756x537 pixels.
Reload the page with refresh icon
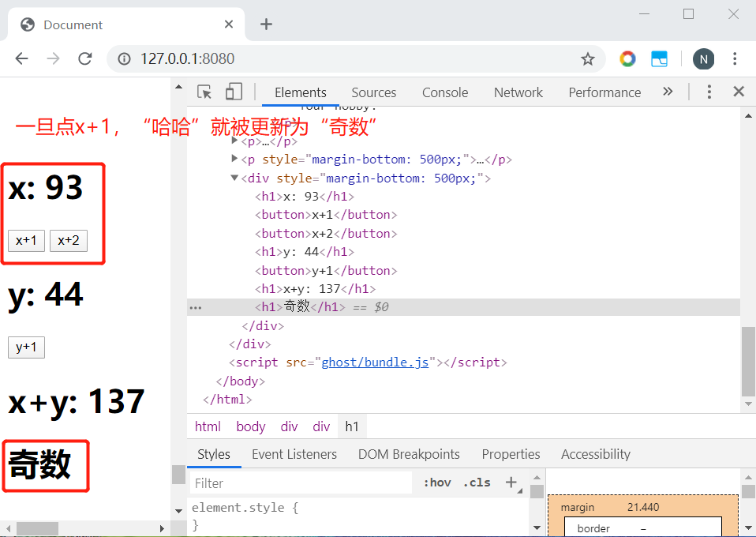pyautogui.click(x=85, y=59)
